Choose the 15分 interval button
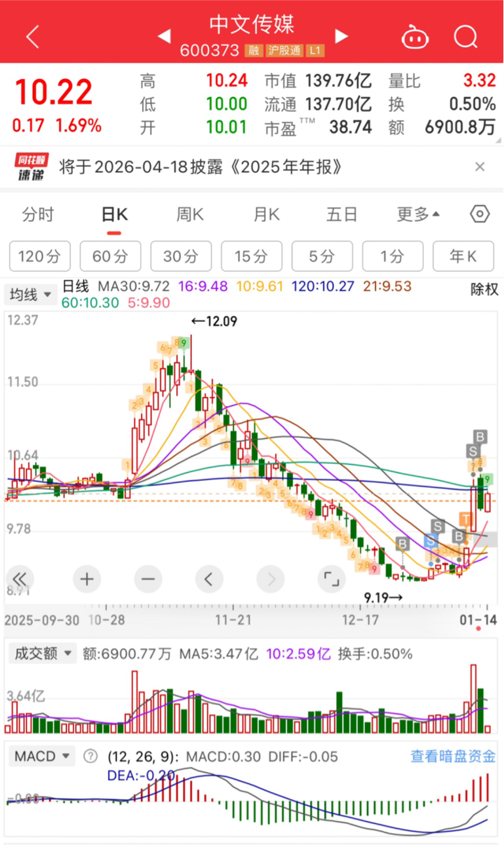This screenshot has height=845, width=504. [252, 256]
